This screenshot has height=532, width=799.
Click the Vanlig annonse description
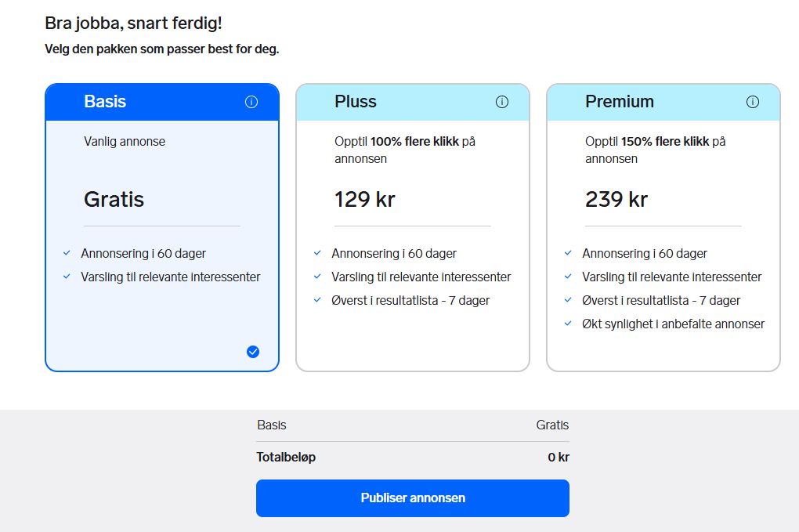click(125, 142)
